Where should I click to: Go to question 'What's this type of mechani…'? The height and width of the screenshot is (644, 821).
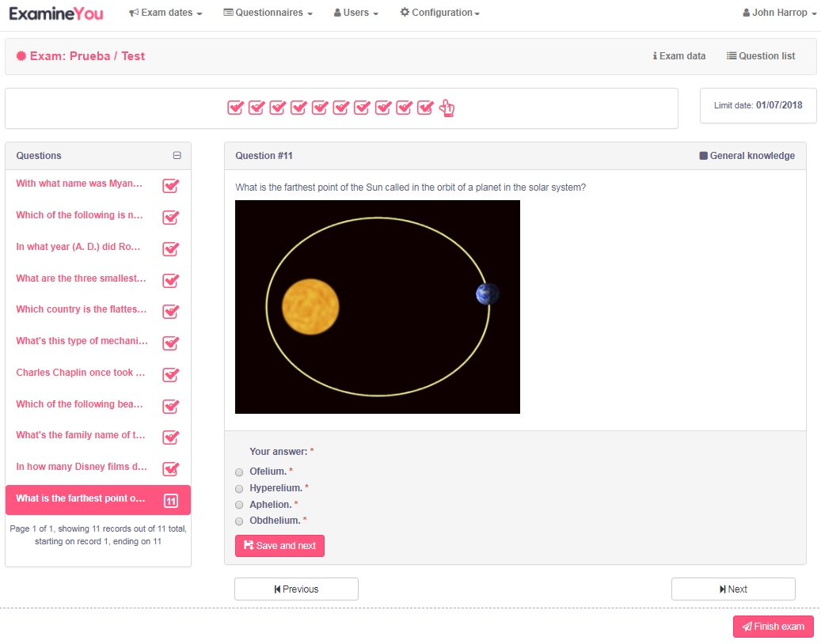(x=82, y=341)
